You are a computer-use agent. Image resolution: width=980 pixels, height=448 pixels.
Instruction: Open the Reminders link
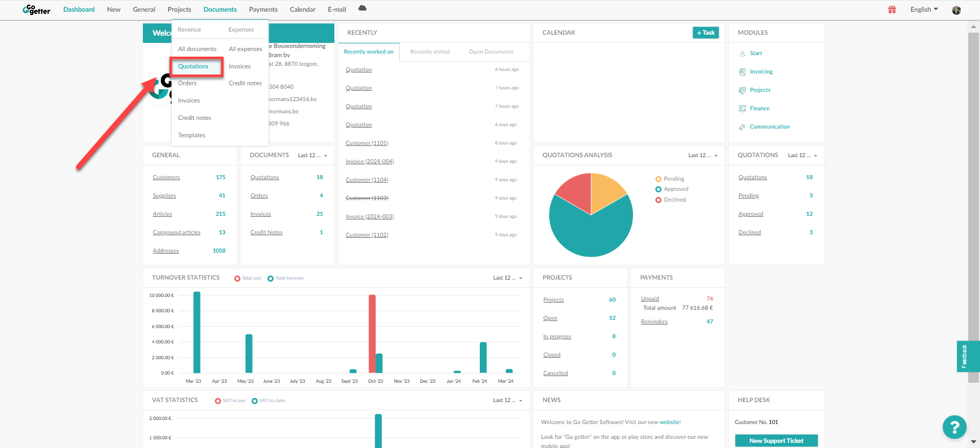(654, 321)
